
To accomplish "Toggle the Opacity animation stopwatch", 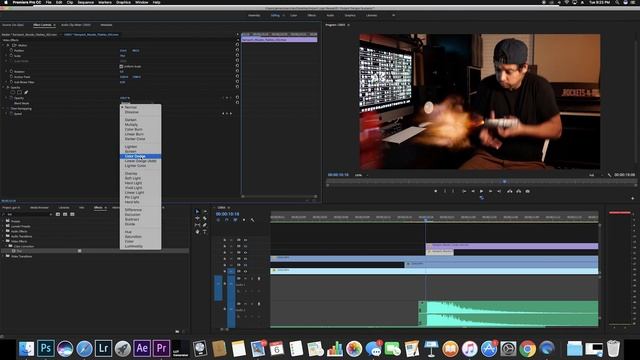I will coord(11,98).
